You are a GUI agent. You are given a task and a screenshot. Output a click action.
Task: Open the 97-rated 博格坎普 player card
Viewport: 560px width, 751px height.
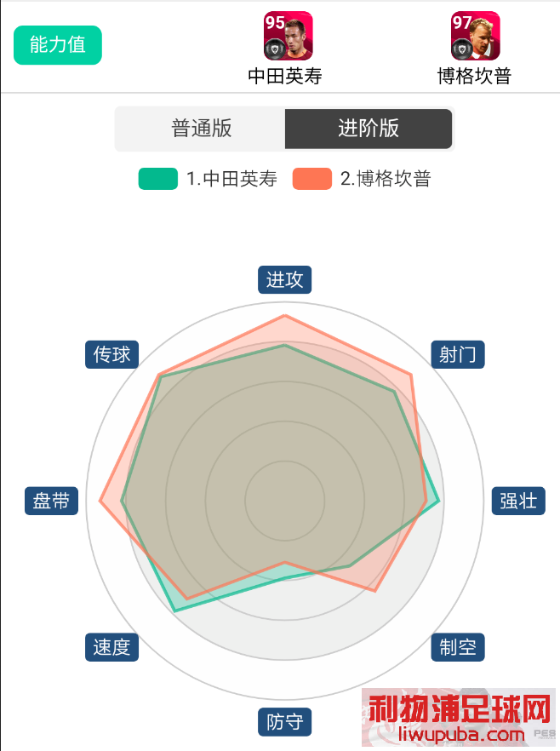pos(475,36)
